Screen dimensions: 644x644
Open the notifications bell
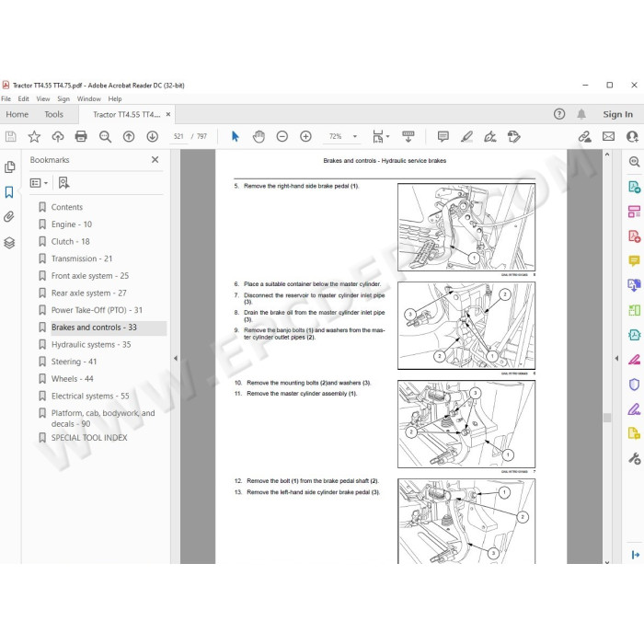point(581,114)
